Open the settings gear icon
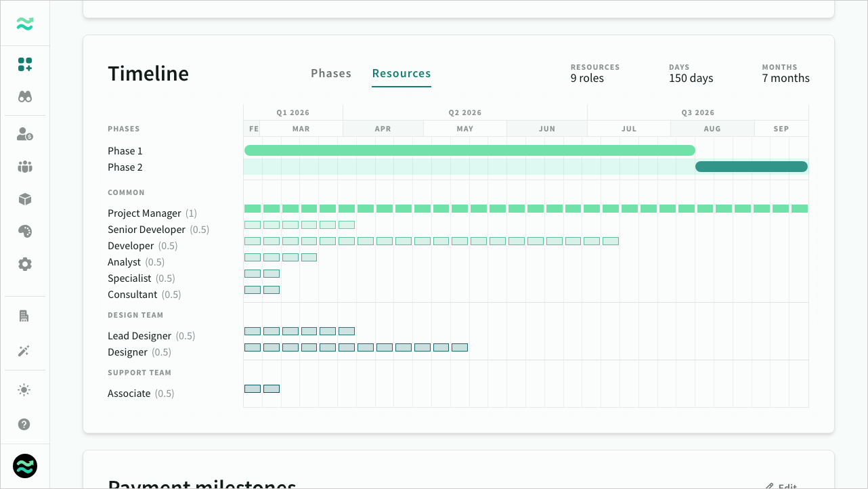 tap(25, 264)
